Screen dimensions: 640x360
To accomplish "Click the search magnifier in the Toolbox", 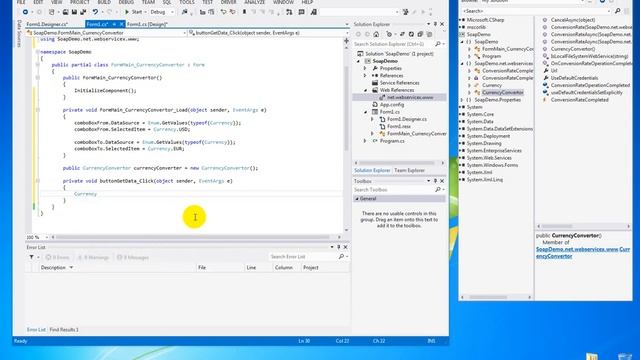I will coord(438,189).
